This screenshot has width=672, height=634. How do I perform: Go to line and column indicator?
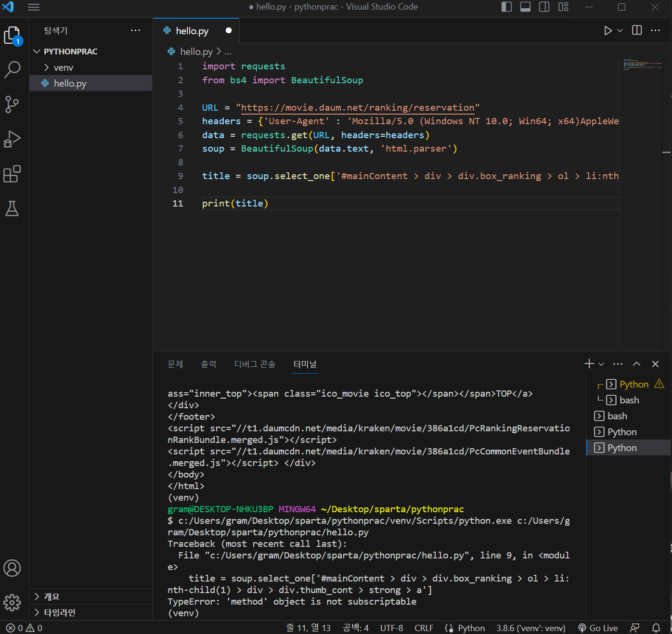(x=309, y=628)
